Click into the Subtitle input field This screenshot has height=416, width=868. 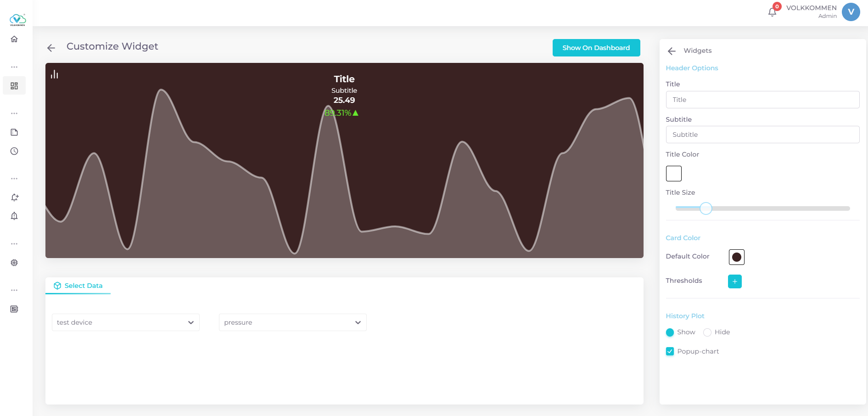(762, 135)
